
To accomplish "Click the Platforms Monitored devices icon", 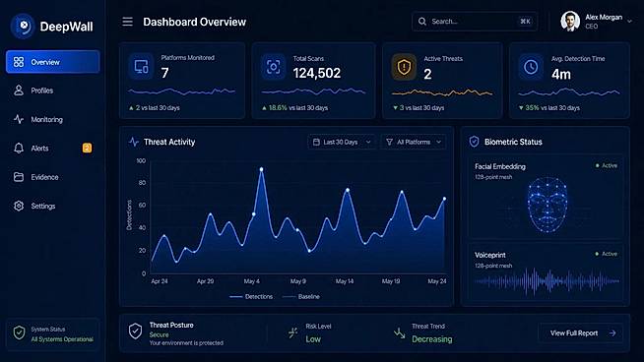I will coord(141,67).
